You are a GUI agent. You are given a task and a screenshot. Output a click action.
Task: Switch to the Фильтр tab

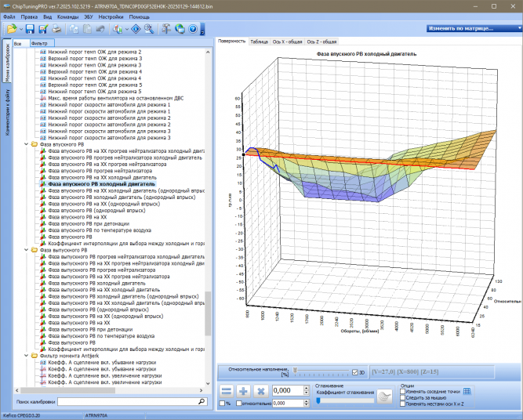click(42, 43)
